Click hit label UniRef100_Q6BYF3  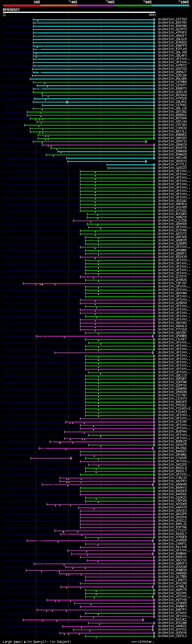pos(172,564)
